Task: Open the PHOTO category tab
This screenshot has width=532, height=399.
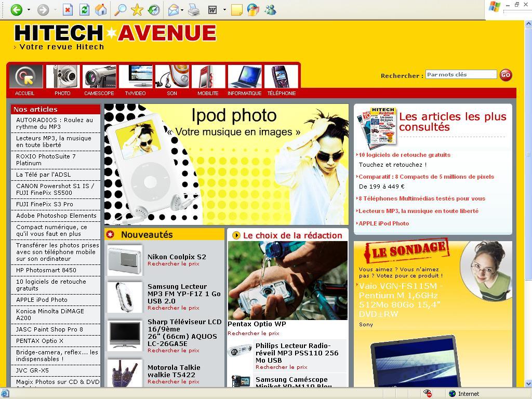Action: (62, 81)
